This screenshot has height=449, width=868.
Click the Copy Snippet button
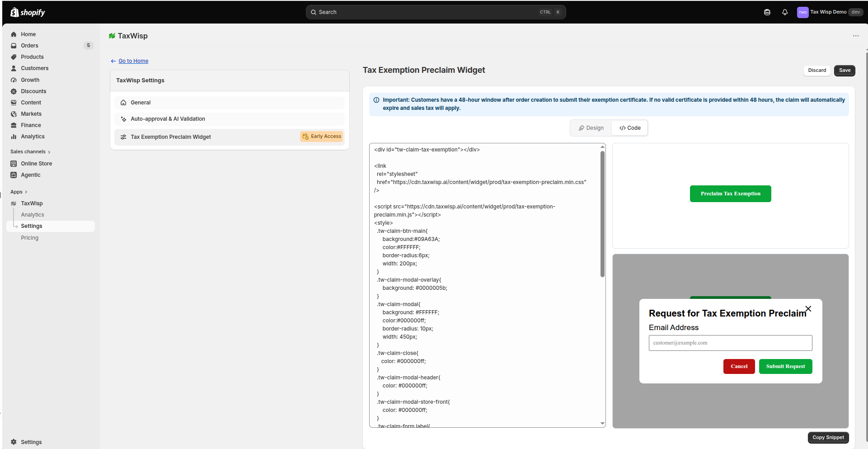(x=828, y=438)
